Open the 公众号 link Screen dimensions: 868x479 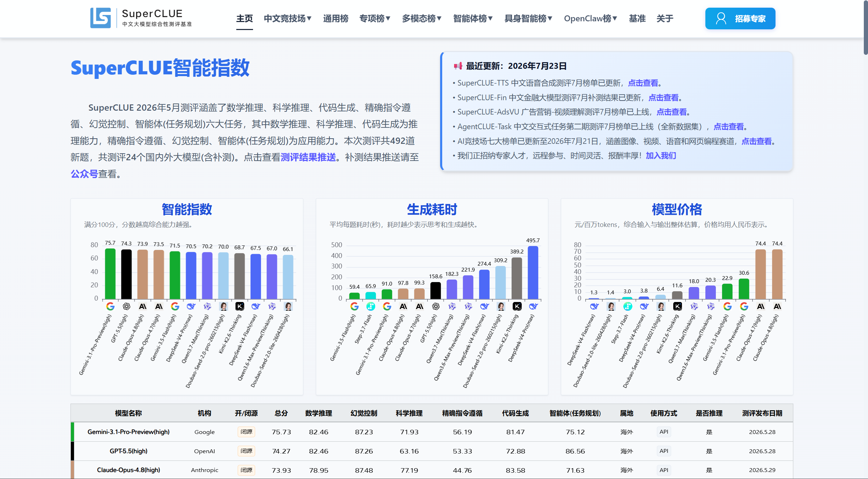(84, 174)
